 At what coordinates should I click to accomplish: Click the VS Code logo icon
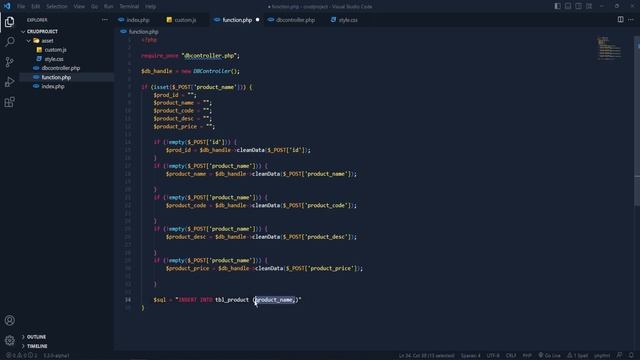(x=7, y=6)
